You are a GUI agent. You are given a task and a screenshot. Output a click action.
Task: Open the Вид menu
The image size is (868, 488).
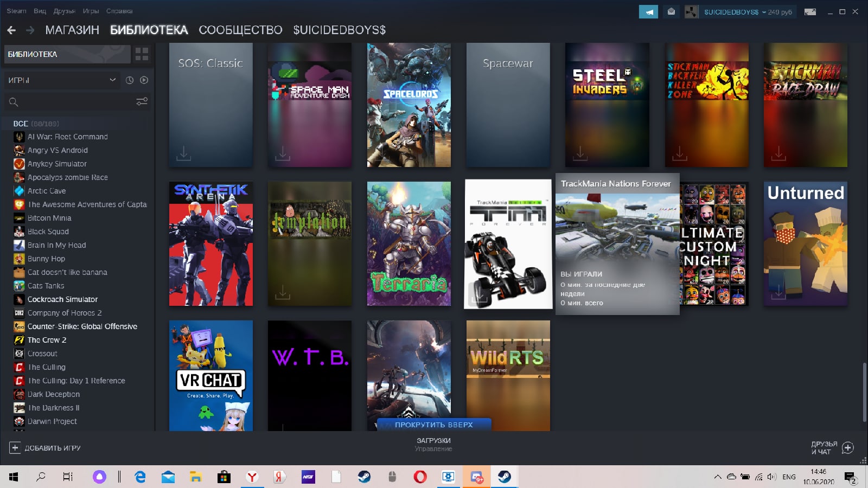(x=40, y=11)
